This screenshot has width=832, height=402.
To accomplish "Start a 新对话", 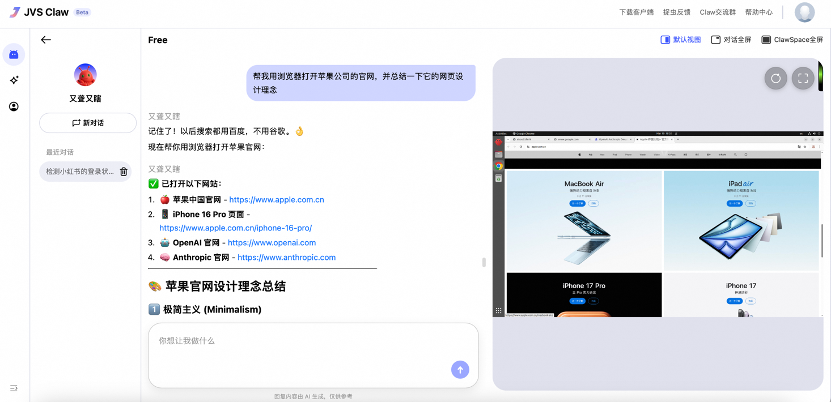I will (x=87, y=123).
